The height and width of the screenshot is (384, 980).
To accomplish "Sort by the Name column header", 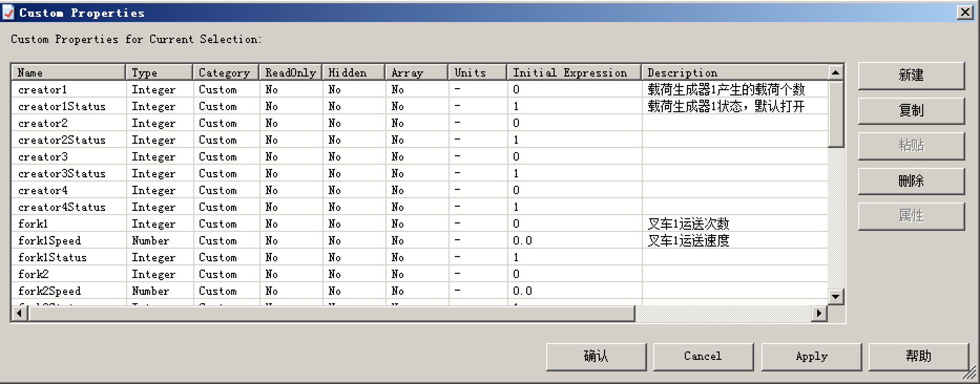I will point(68,73).
